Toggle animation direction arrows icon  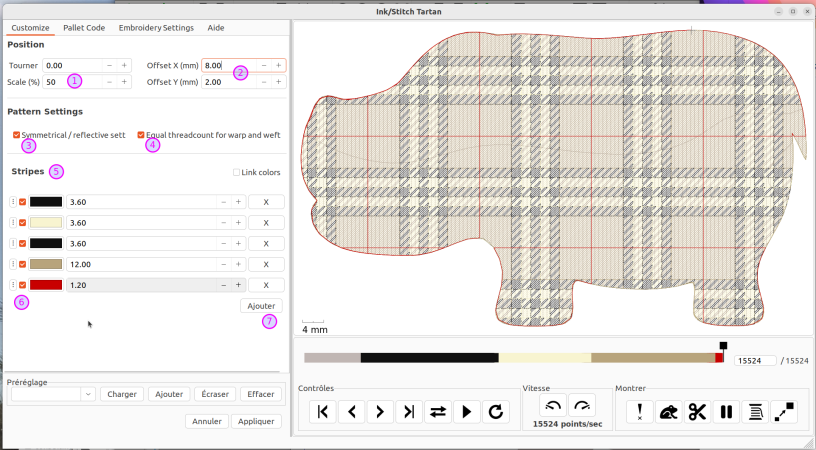(x=438, y=412)
